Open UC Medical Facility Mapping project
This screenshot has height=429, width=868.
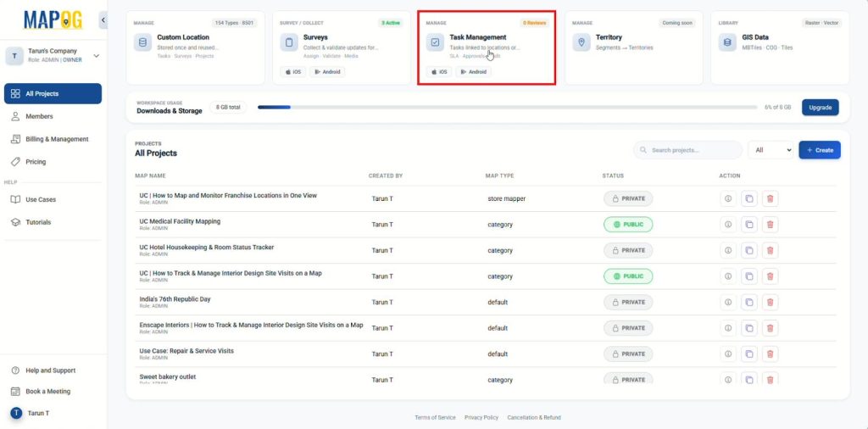point(180,221)
